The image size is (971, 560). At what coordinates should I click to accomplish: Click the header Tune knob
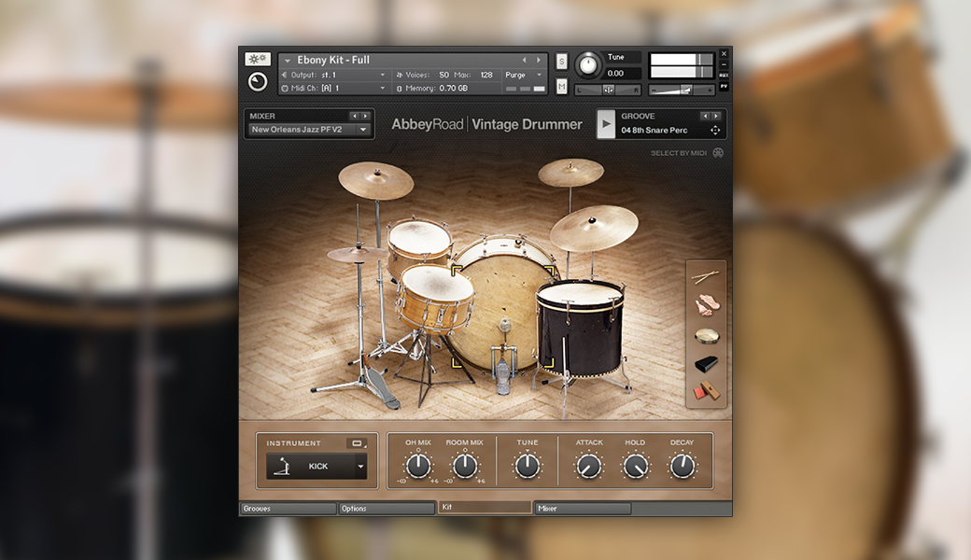(587, 65)
